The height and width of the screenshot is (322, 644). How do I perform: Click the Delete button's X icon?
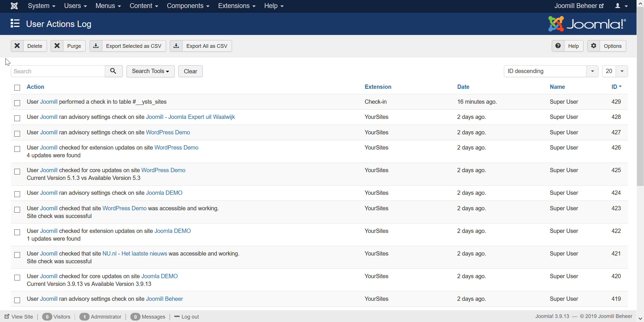coord(17,46)
